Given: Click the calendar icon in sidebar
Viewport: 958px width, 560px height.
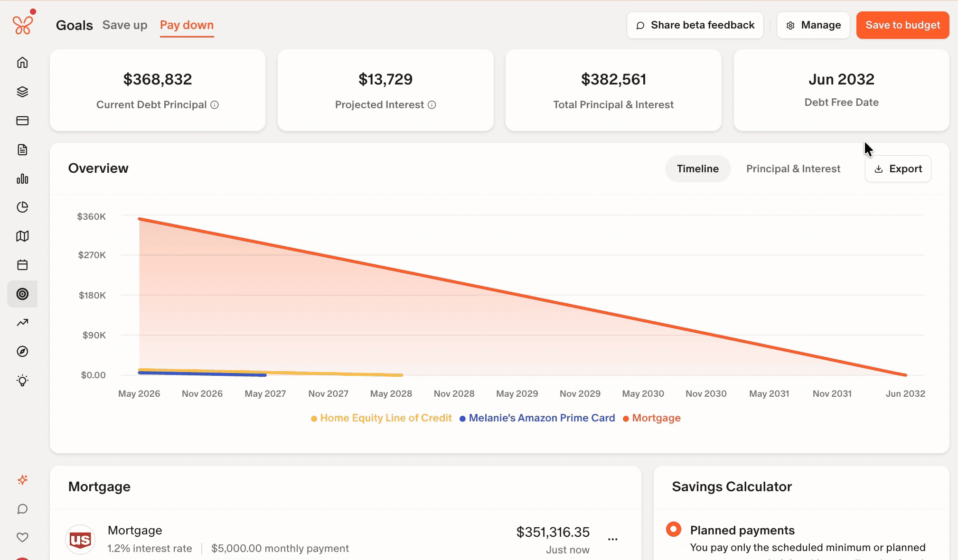Looking at the screenshot, I should (x=22, y=265).
